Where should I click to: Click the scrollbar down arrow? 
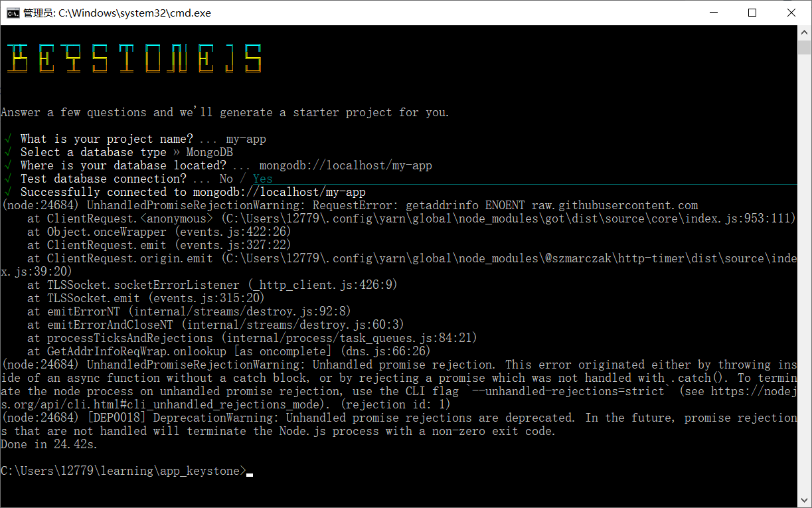803,499
